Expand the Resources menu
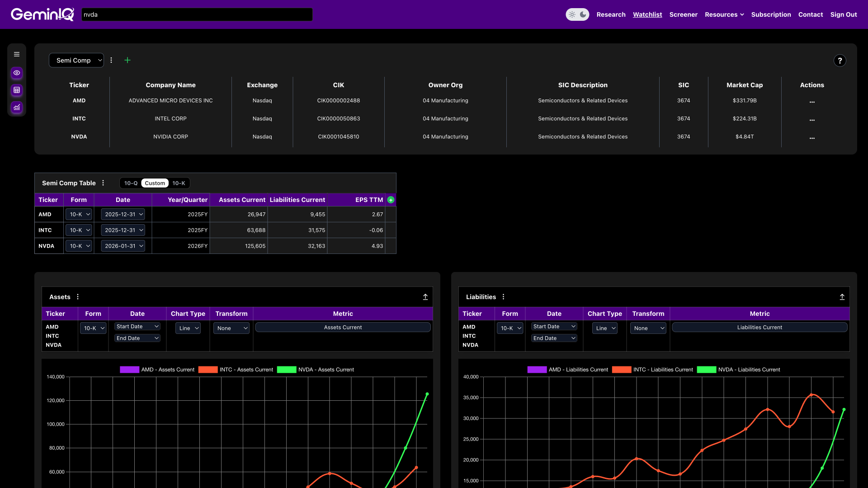This screenshot has width=868, height=488. pyautogui.click(x=724, y=14)
